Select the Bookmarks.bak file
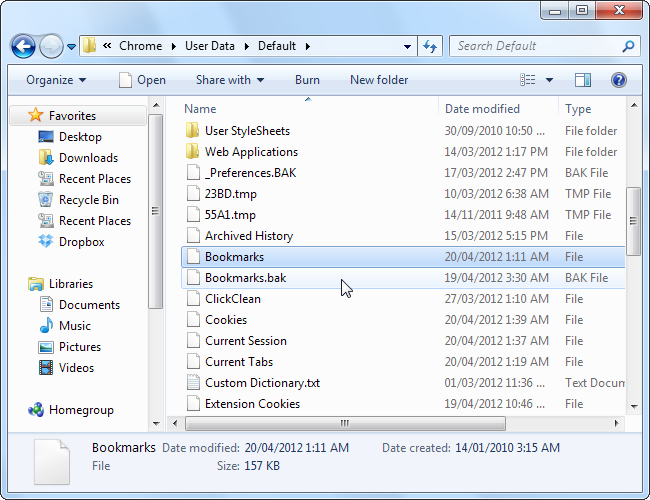 [403, 278]
